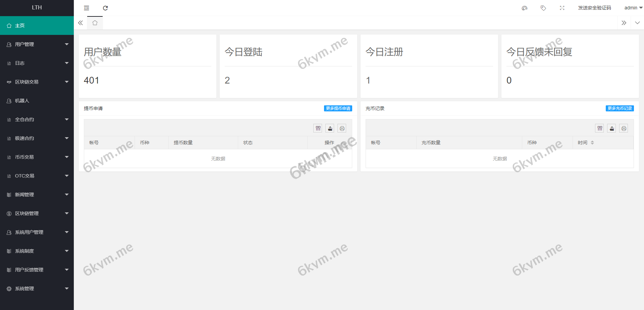Click export icon in 提币申请 table
The height and width of the screenshot is (310, 644).
(x=330, y=128)
